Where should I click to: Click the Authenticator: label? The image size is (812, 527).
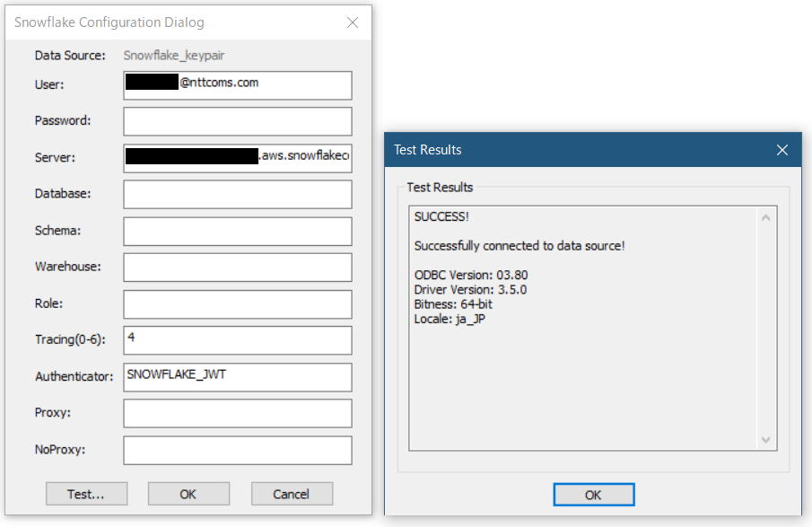(74, 376)
